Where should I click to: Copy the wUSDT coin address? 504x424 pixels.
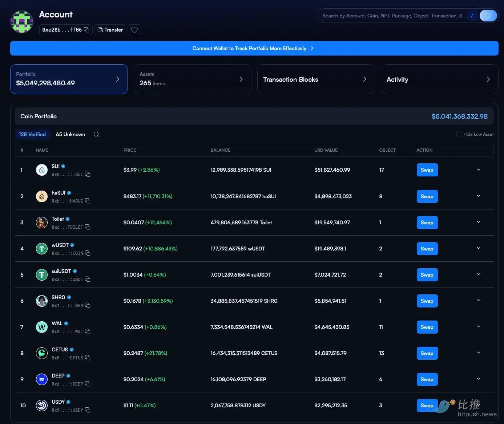click(88, 253)
